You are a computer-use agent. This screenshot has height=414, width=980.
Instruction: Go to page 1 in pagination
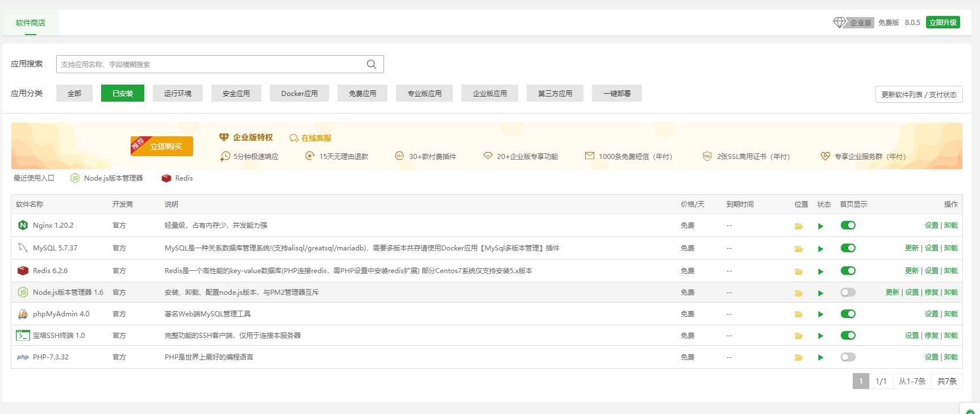click(x=861, y=381)
